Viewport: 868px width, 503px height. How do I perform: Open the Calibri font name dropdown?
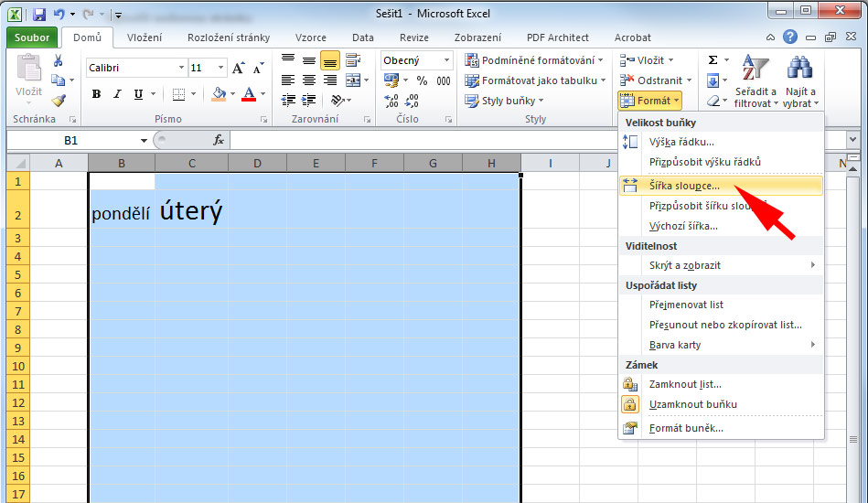tap(181, 68)
